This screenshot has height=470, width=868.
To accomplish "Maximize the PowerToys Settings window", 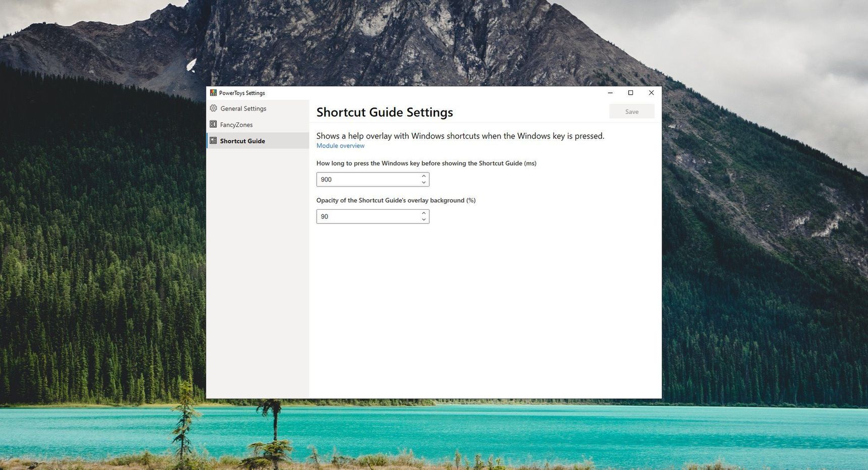I will point(630,93).
